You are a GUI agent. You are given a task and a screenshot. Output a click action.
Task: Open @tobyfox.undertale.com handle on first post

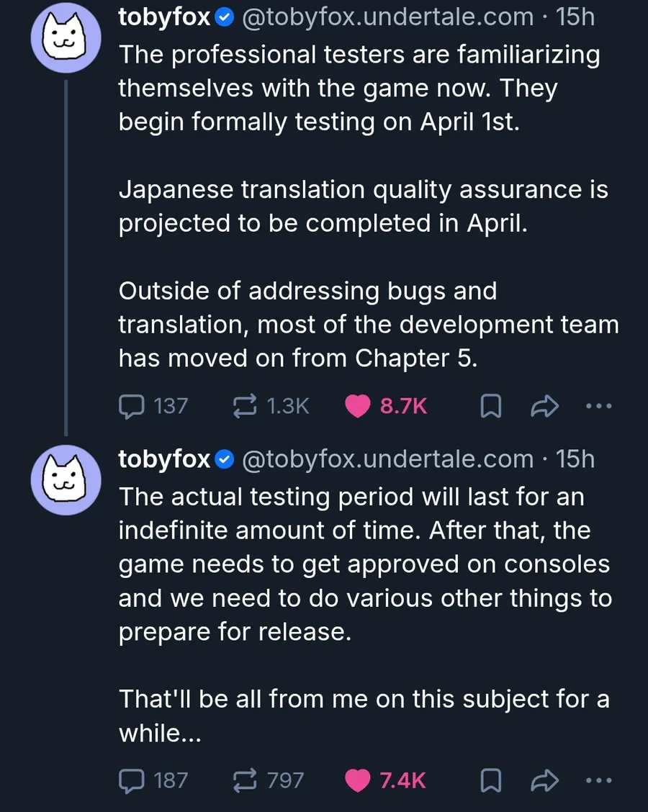pyautogui.click(x=388, y=17)
